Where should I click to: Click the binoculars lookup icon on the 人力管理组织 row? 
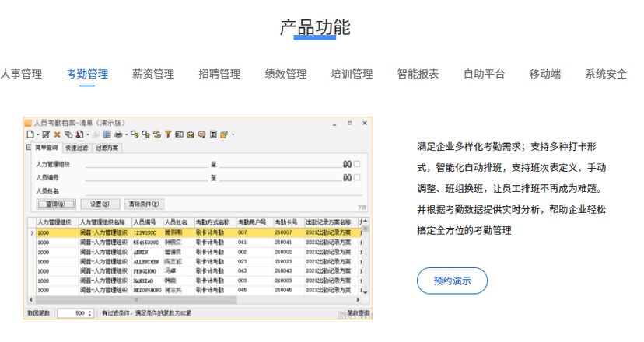click(x=347, y=164)
